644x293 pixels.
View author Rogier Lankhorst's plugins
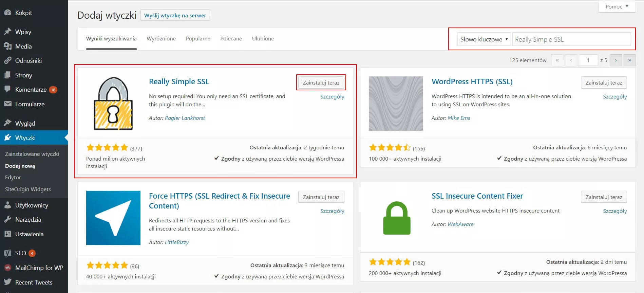pyautogui.click(x=185, y=118)
